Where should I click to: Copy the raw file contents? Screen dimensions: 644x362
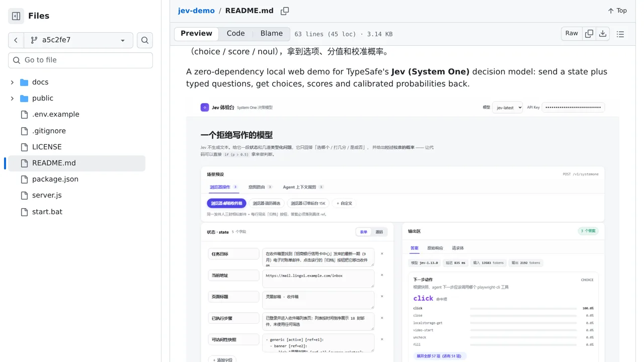pyautogui.click(x=589, y=34)
